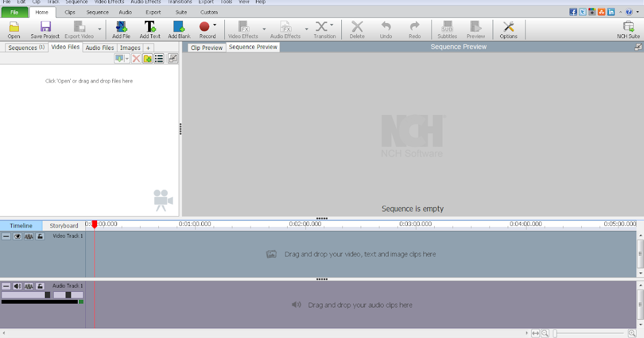
Task: Expand the Video Effects dropdown arrow
Action: pyautogui.click(x=264, y=29)
